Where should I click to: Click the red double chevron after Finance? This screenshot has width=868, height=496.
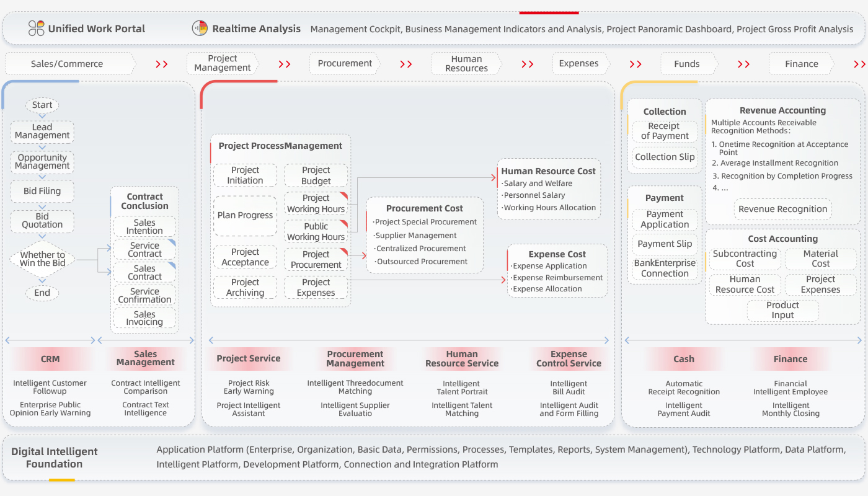point(859,64)
